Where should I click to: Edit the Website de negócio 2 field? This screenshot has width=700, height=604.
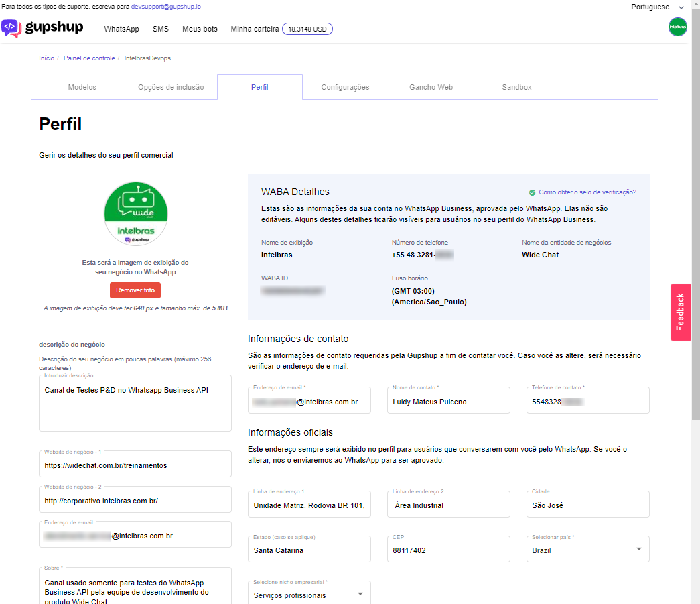(135, 499)
